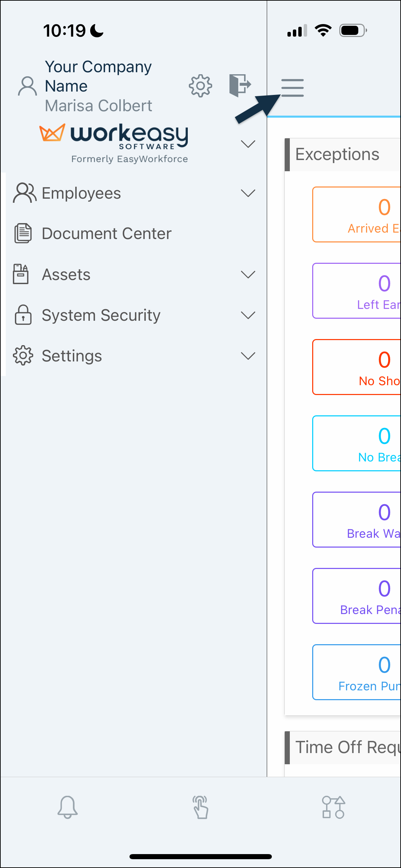Open the No Show exception card
This screenshot has height=868, width=401.
click(357, 367)
